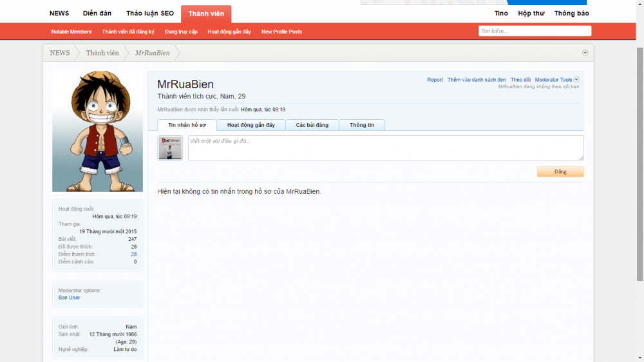Click last seen time Hôm qua, lúc 09:19

click(263, 110)
